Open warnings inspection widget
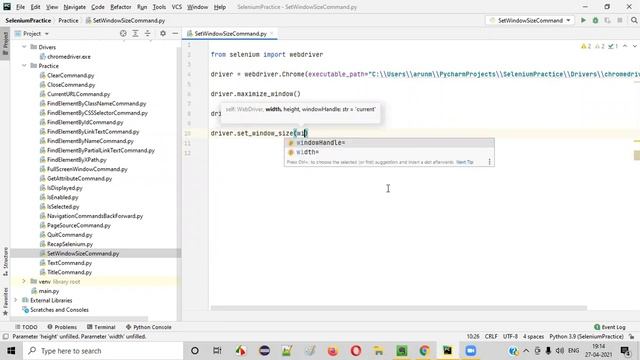 pos(599,46)
